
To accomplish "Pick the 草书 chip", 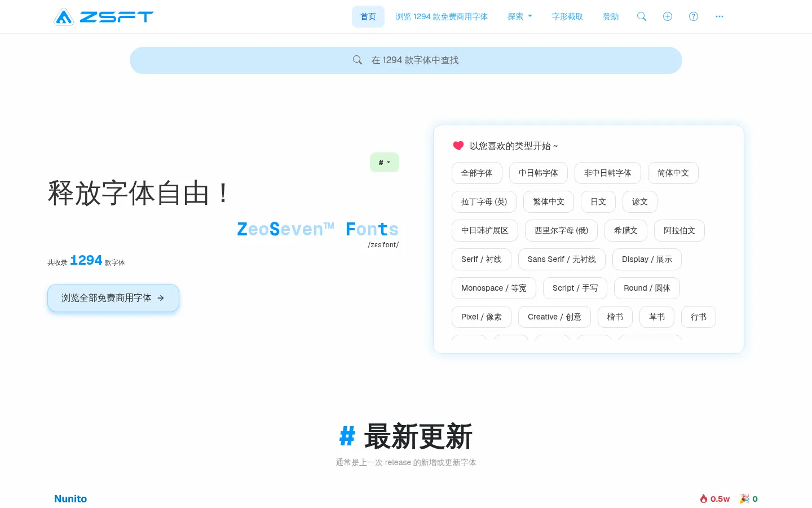I will click(x=657, y=317).
